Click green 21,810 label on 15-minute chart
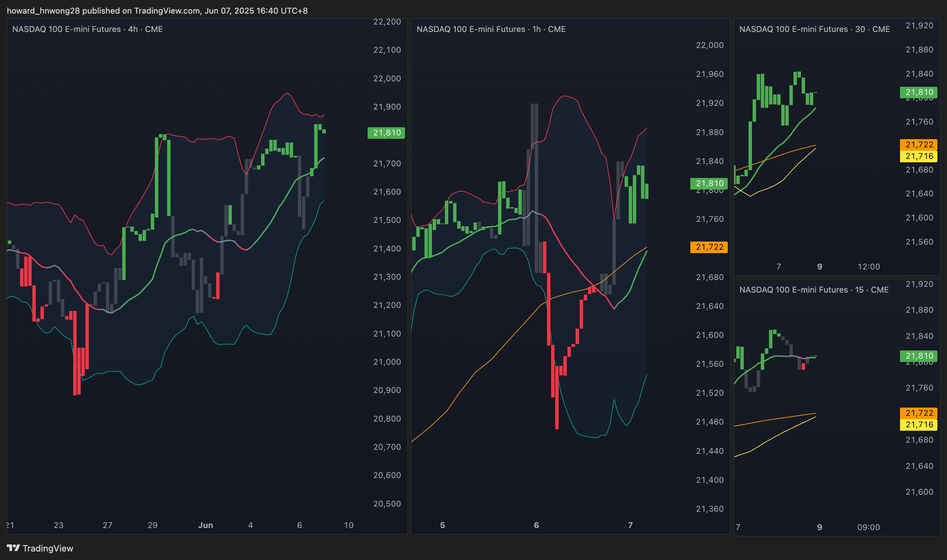The width and height of the screenshot is (947, 560). pos(919,356)
